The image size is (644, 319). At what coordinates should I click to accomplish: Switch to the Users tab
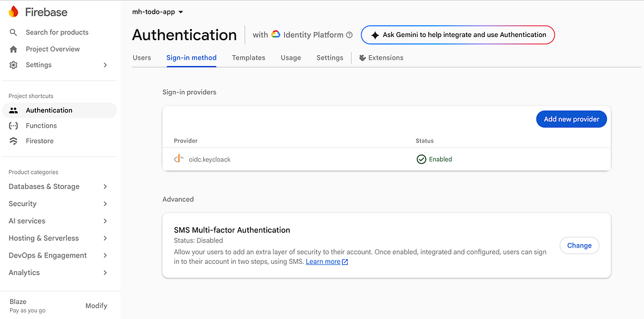point(142,58)
